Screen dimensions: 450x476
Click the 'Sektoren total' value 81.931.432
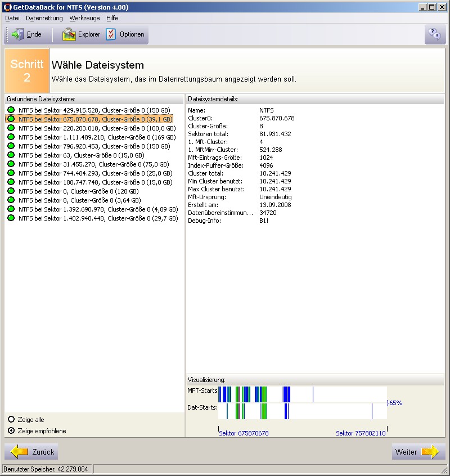275,134
